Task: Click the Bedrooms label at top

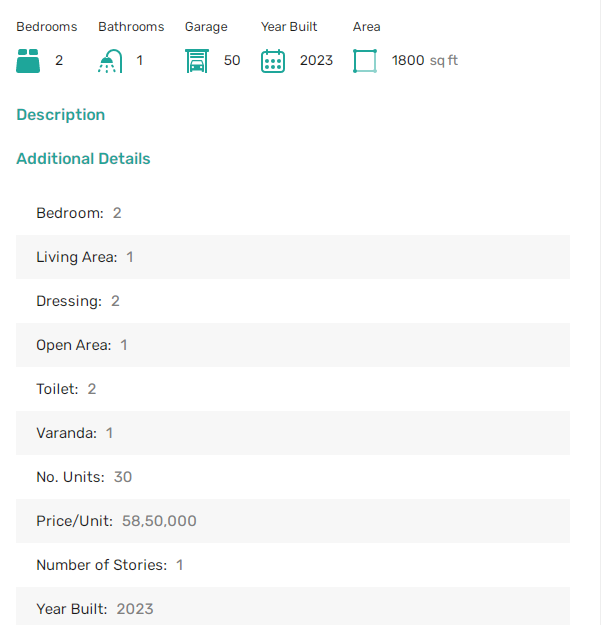Action: point(47,27)
